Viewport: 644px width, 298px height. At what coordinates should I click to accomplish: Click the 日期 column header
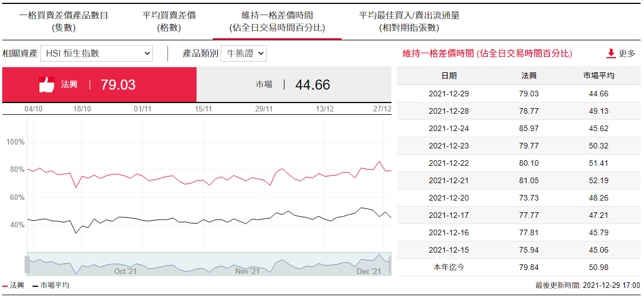tap(449, 76)
